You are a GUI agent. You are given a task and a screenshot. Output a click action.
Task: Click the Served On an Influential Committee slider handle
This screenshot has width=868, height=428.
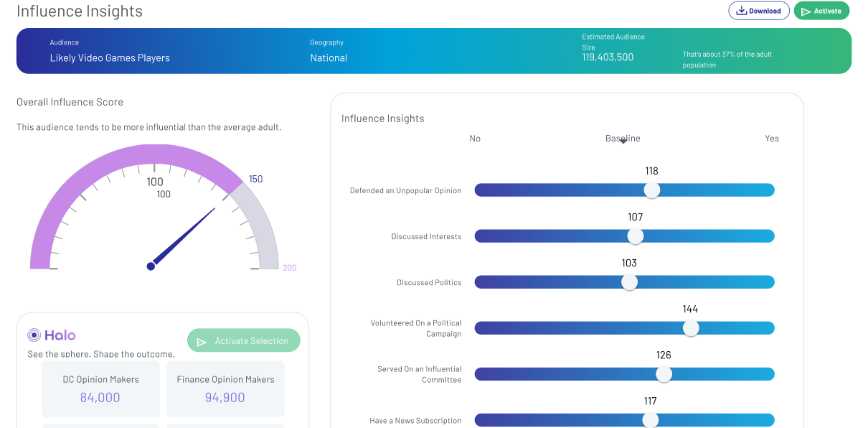click(x=664, y=374)
